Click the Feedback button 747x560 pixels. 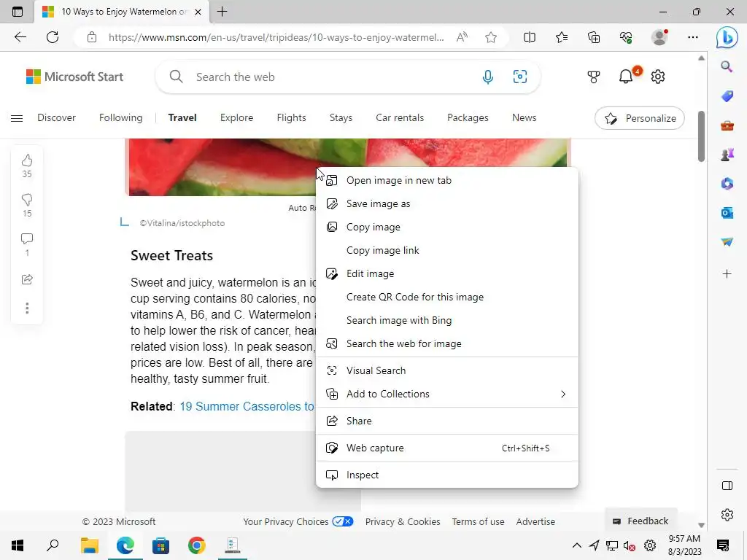[x=640, y=521]
